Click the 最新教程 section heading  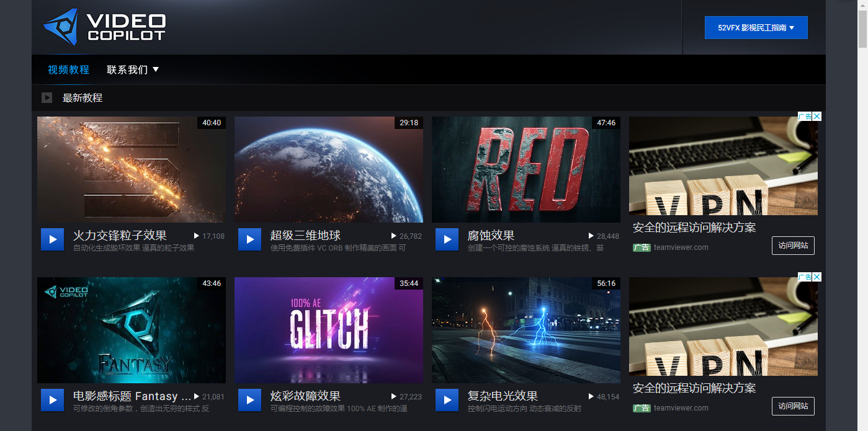[83, 98]
